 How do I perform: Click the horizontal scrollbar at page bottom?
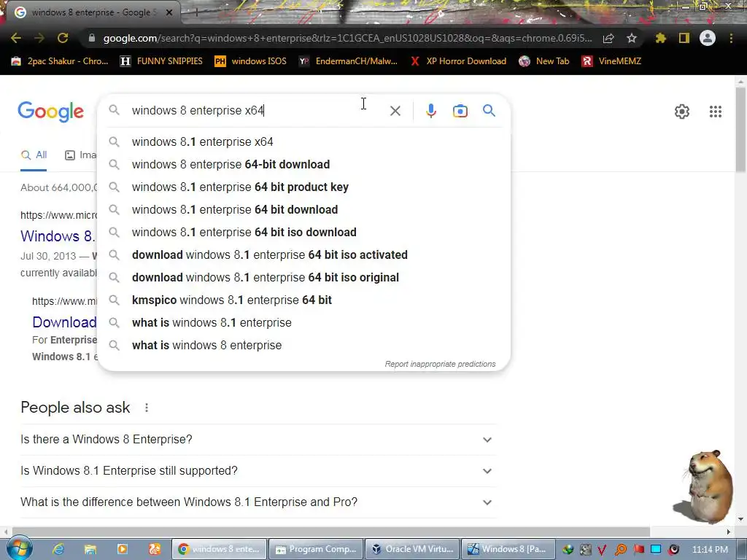click(x=331, y=532)
